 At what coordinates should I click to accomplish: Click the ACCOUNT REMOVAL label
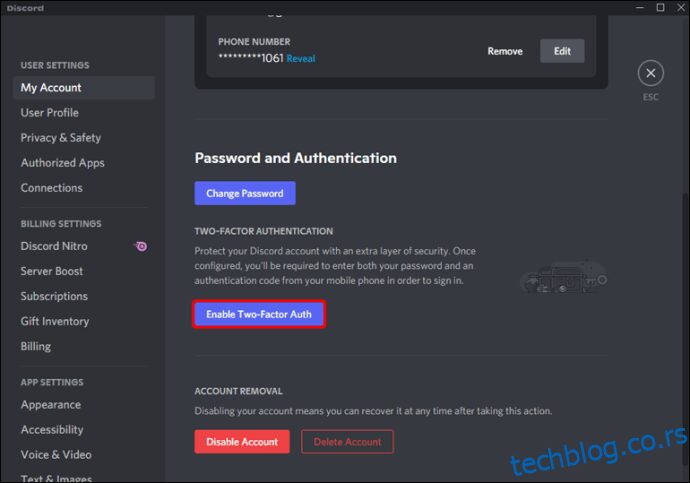click(239, 391)
